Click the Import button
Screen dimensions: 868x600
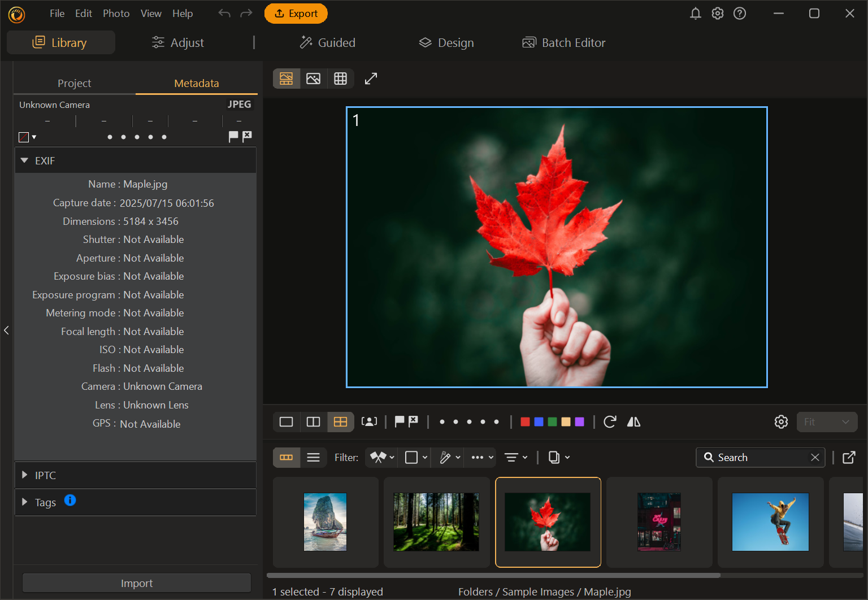tap(137, 583)
